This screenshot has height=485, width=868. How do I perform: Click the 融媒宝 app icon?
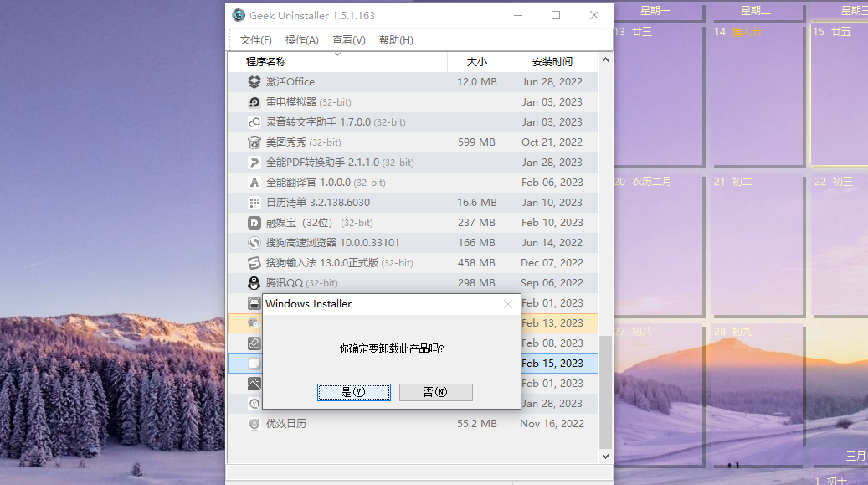254,222
